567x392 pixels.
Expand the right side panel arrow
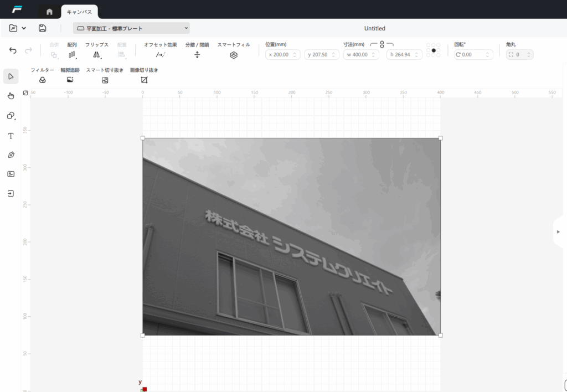click(x=558, y=231)
